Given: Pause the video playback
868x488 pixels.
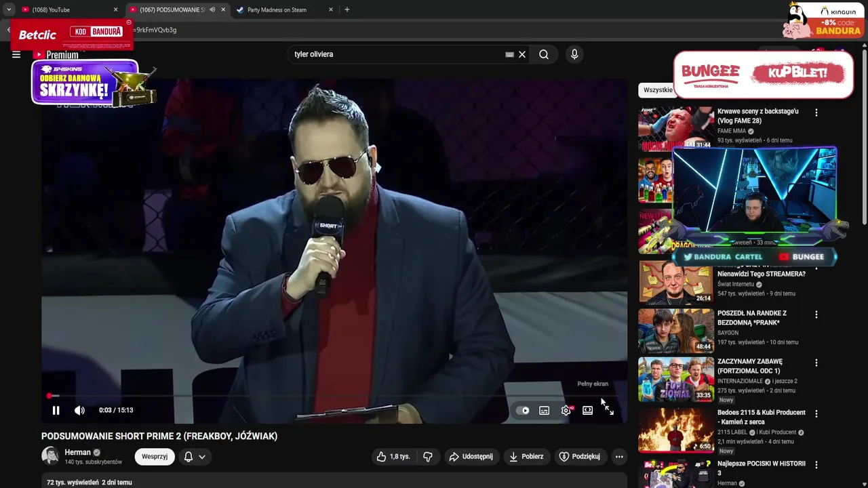Looking at the screenshot, I should [56, 410].
